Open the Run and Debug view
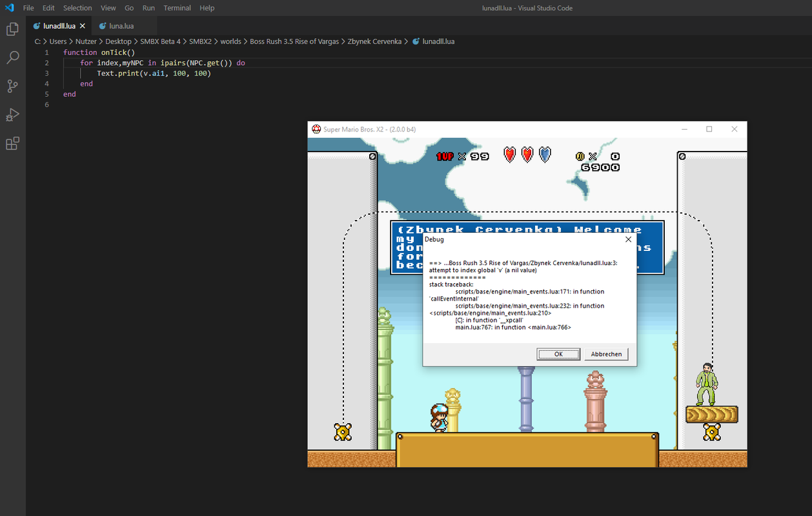Viewport: 812px width, 516px height. 12,115
